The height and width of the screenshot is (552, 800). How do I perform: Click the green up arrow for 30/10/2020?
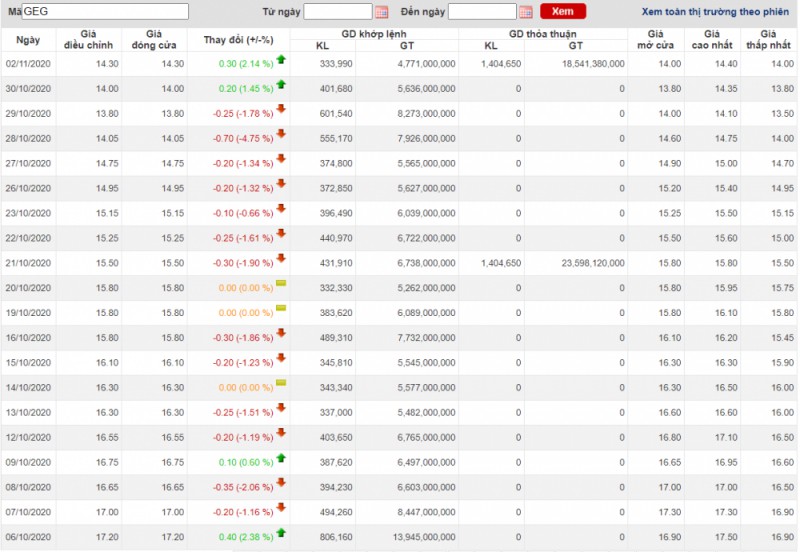(x=281, y=86)
